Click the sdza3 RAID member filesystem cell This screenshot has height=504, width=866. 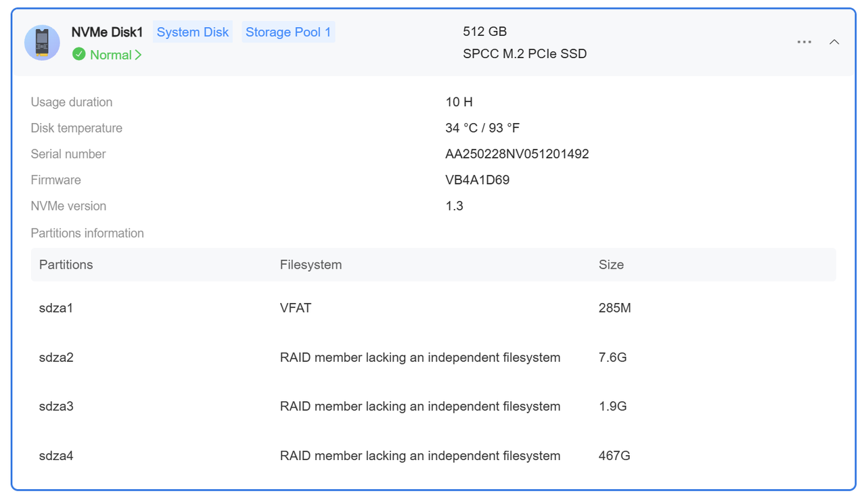pyautogui.click(x=420, y=407)
